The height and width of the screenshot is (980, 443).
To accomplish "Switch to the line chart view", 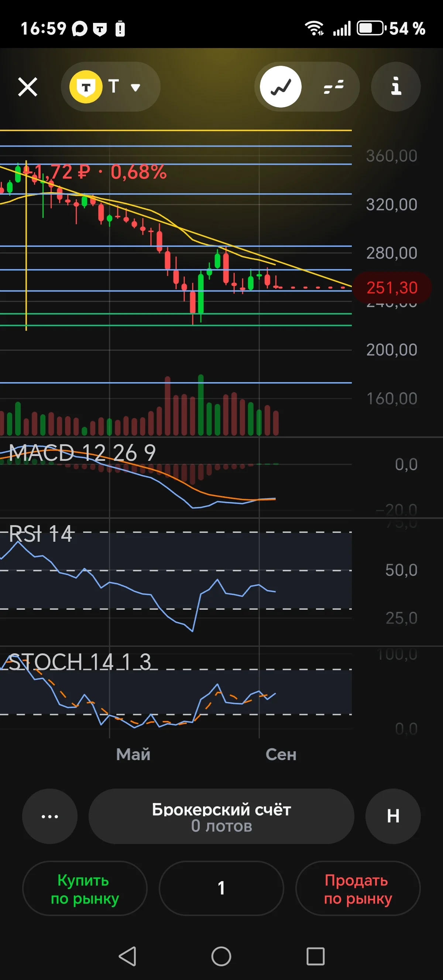I will (x=281, y=87).
